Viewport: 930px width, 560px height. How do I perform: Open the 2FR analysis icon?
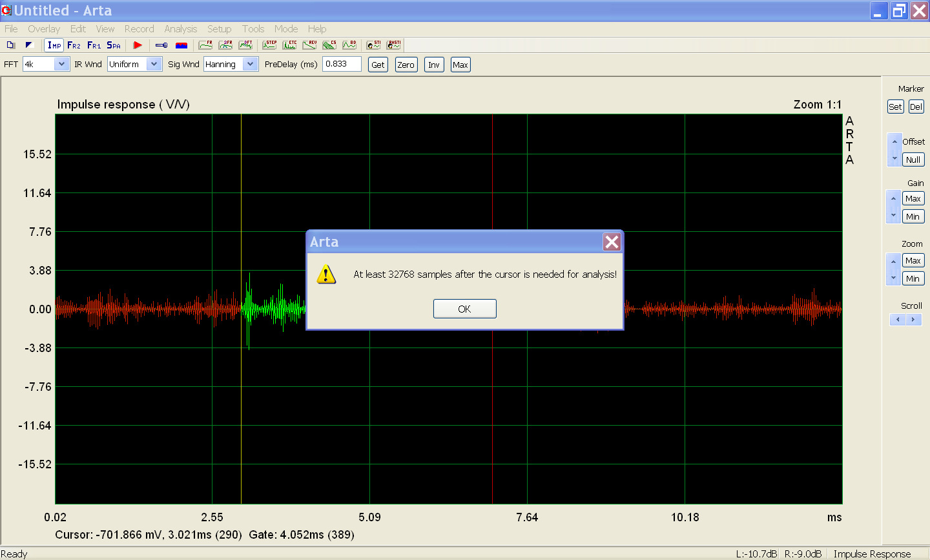(x=225, y=45)
